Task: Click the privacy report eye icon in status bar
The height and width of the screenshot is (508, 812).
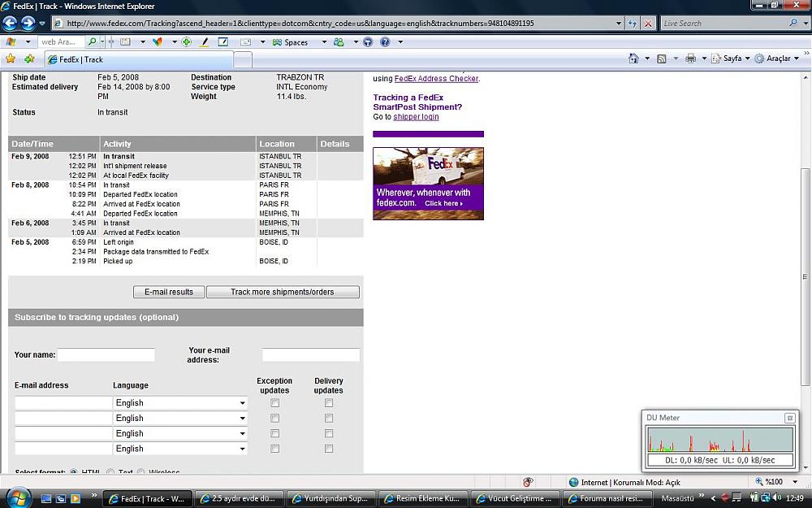Action: pos(528,482)
